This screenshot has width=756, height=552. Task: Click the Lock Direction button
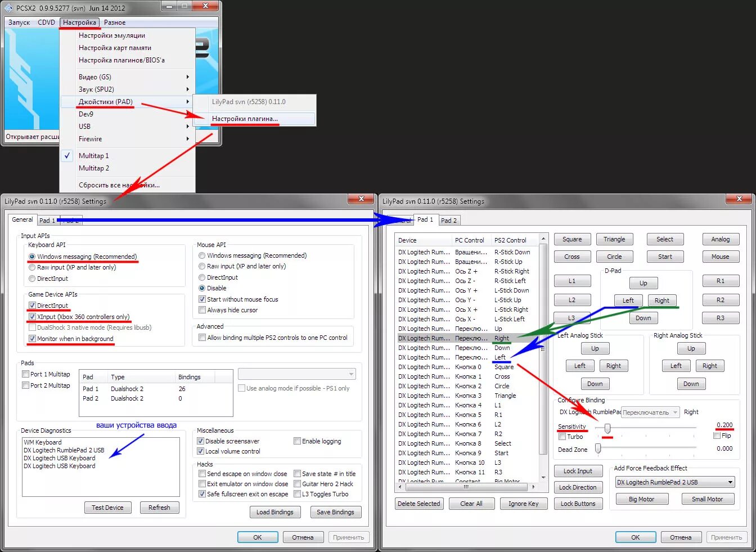[578, 487]
